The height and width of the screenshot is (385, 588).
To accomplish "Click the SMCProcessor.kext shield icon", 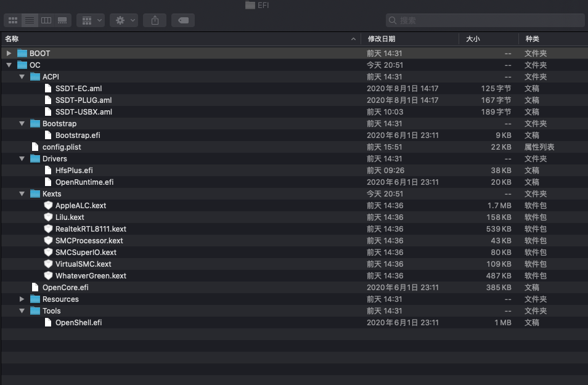I will tap(48, 240).
